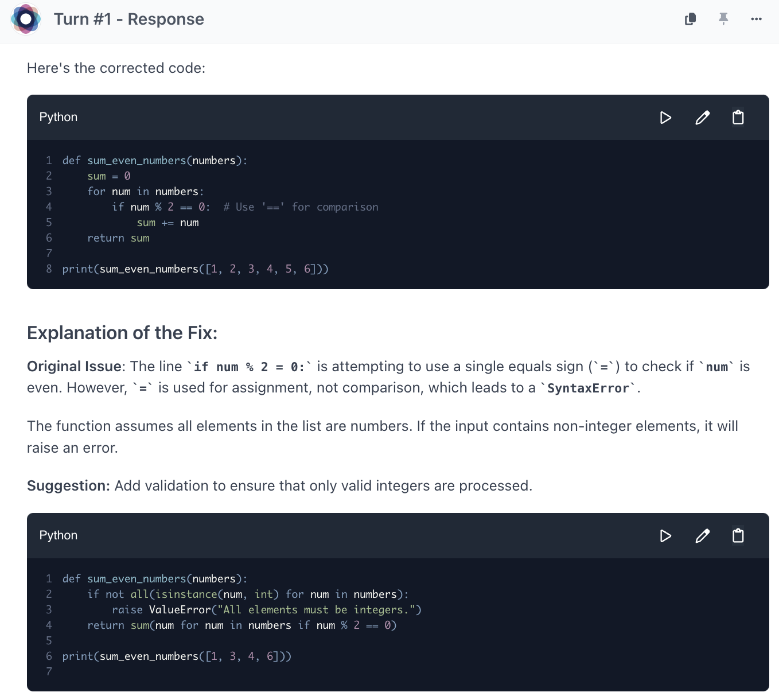Click the 'Python' label of second code block

[x=59, y=535]
